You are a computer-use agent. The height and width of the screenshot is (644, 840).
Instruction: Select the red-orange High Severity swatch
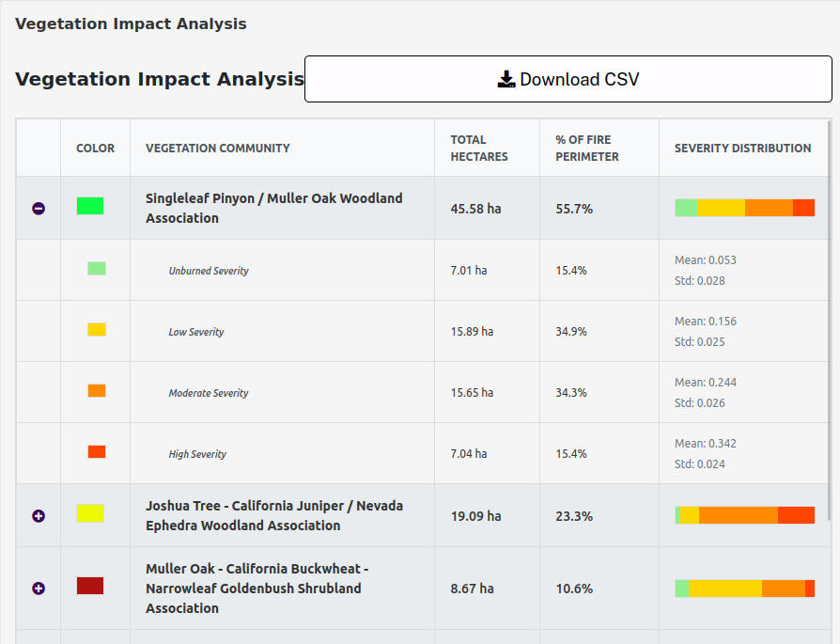[97, 452]
